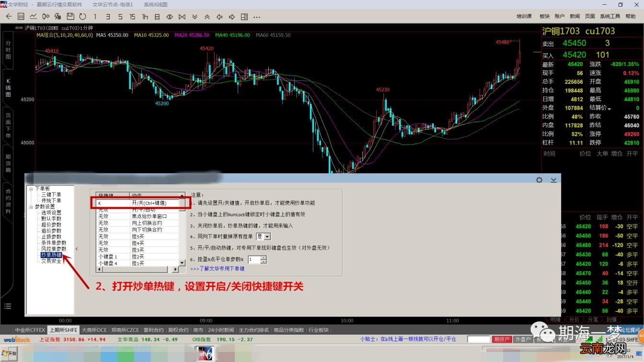Select 选项设置 in settings tree

51,213
